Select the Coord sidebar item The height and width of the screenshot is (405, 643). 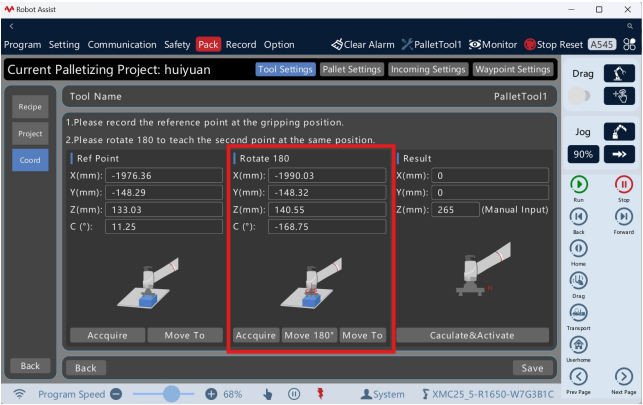point(30,160)
